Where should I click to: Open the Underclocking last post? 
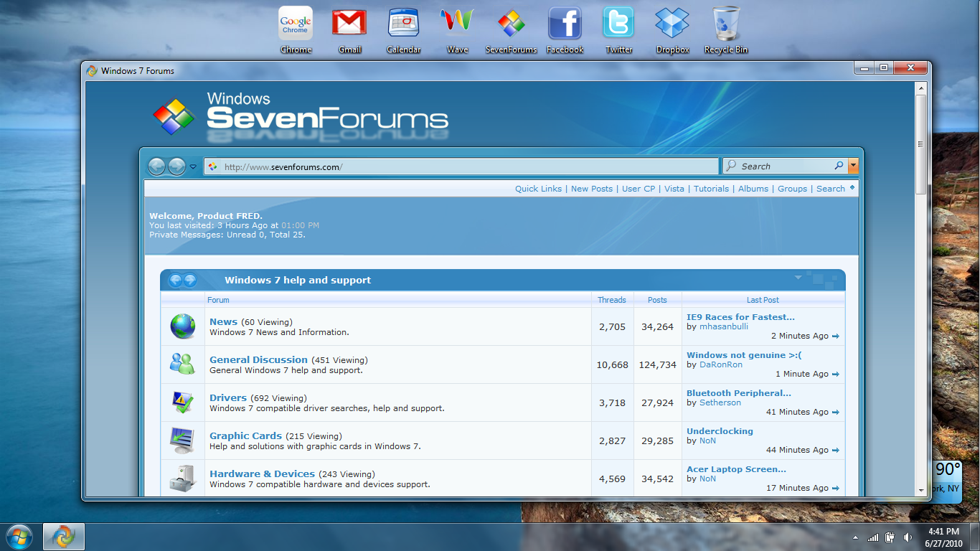[720, 431]
